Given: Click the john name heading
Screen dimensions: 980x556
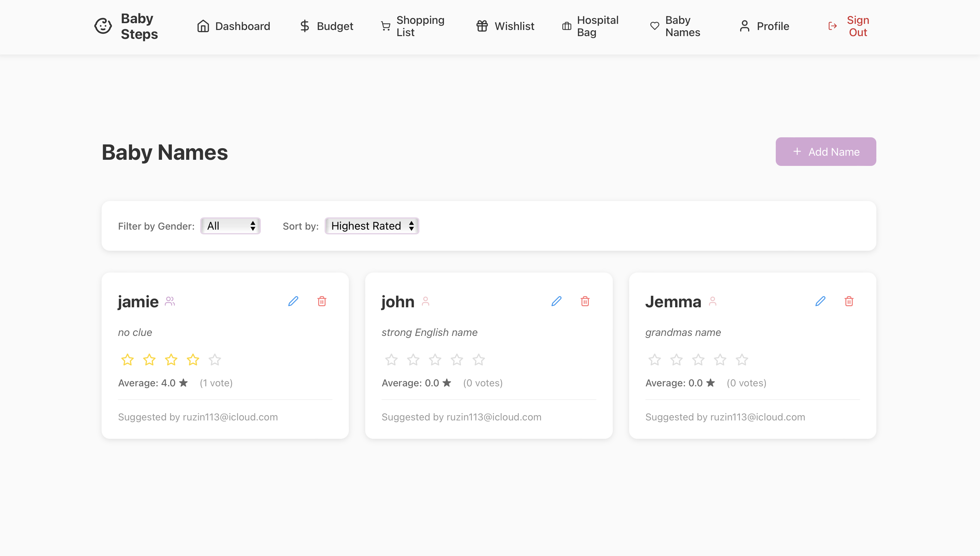Looking at the screenshot, I should (x=398, y=302).
